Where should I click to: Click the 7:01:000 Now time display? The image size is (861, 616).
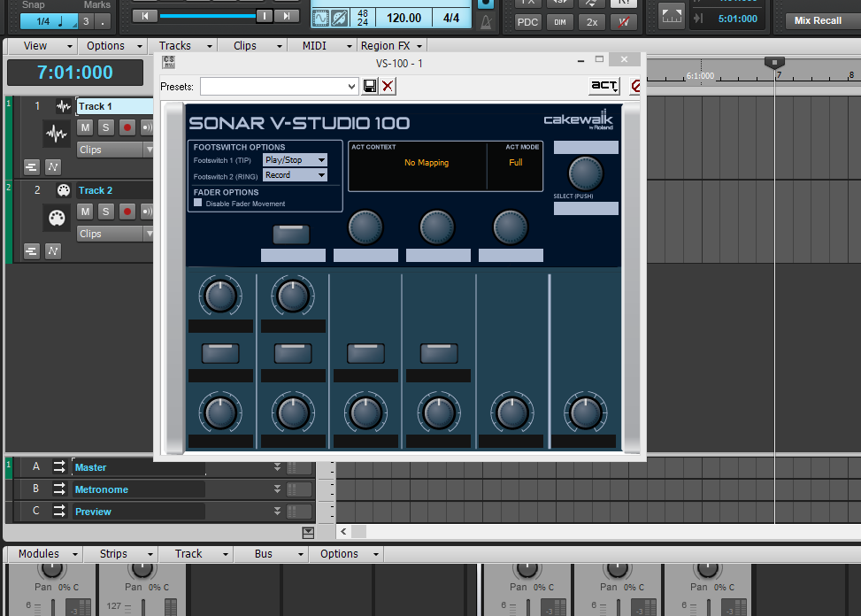[x=75, y=73]
